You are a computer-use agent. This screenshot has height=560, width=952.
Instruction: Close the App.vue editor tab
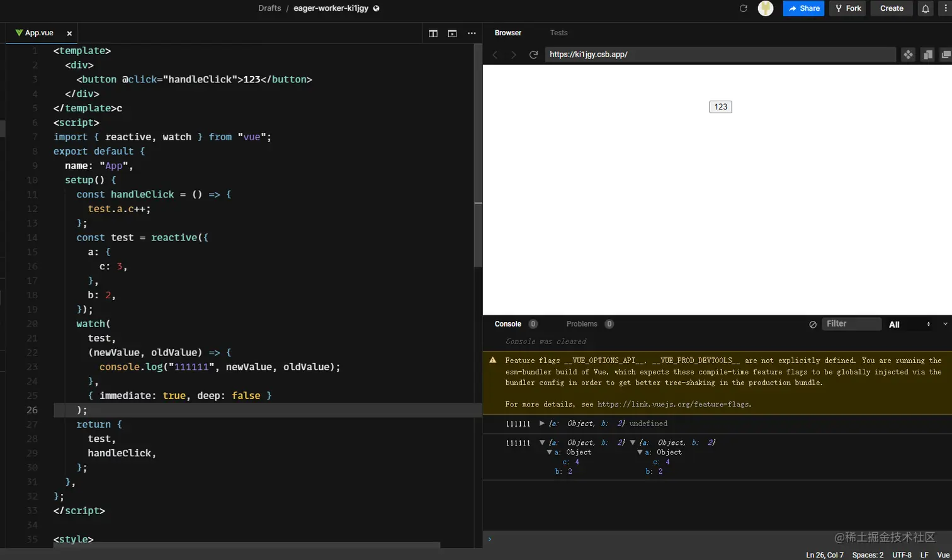[x=69, y=33]
